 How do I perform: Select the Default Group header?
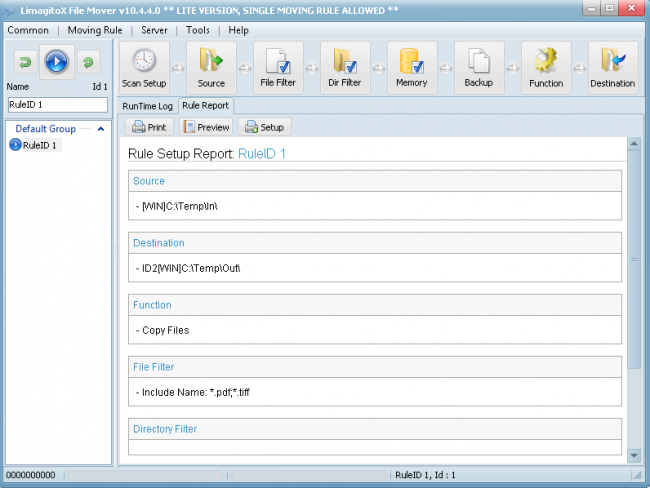pos(46,129)
